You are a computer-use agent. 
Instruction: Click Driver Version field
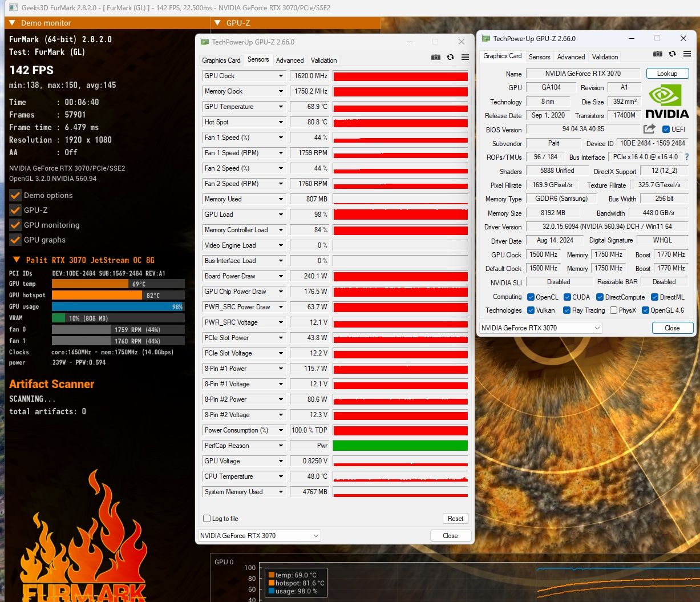[x=607, y=227]
